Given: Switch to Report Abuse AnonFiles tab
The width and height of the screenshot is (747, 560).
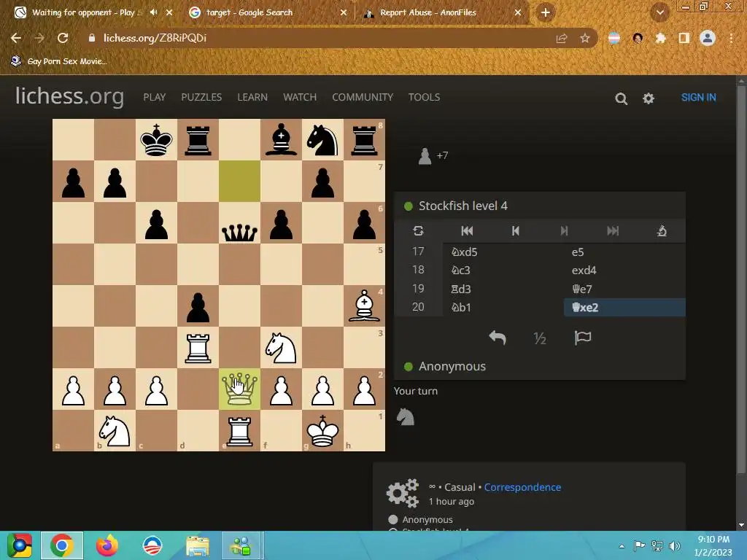Looking at the screenshot, I should pyautogui.click(x=441, y=12).
